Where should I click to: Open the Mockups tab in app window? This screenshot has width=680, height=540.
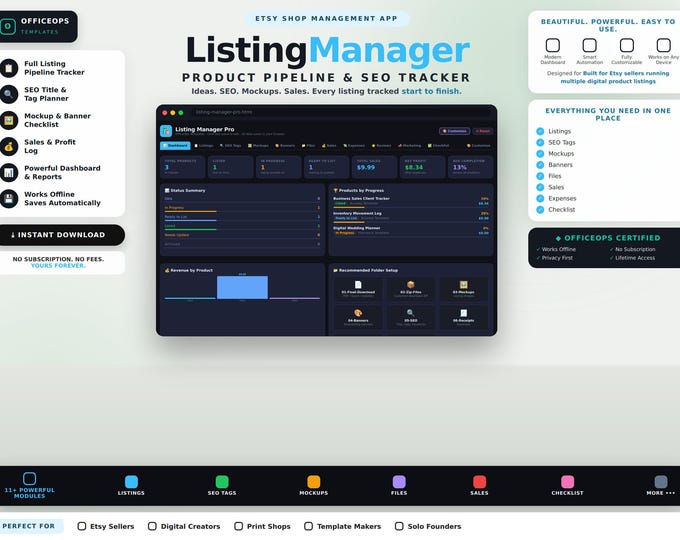tap(258, 146)
